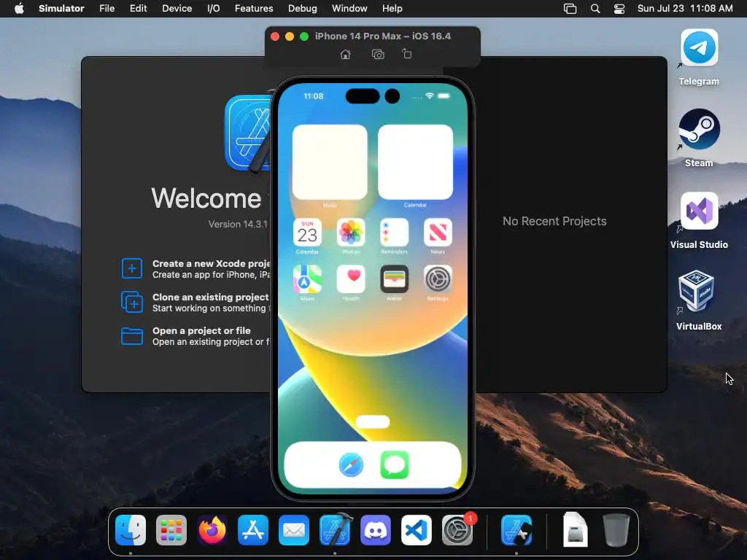Take a simulator screenshot with camera icon

click(378, 54)
